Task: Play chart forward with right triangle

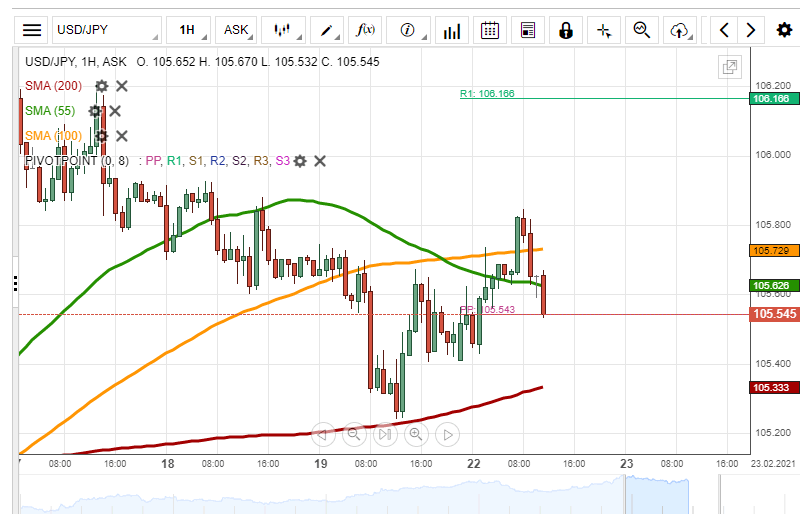Action: (x=447, y=435)
